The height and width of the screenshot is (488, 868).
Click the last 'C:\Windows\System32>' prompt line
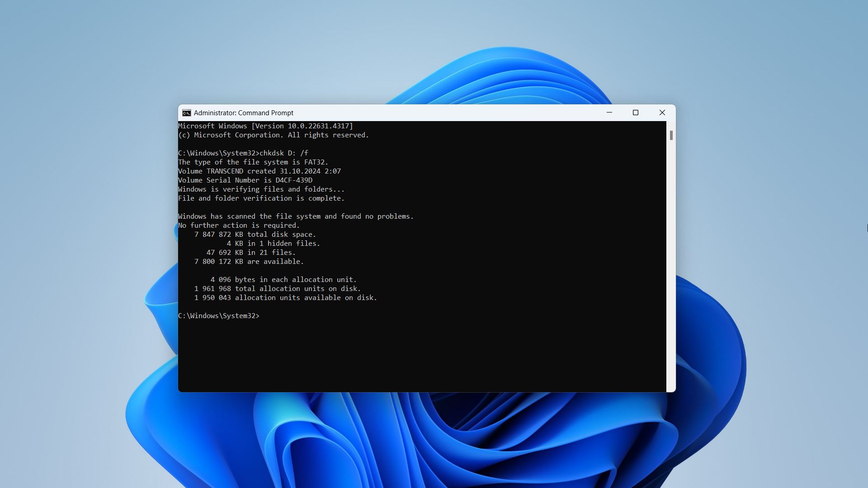219,316
